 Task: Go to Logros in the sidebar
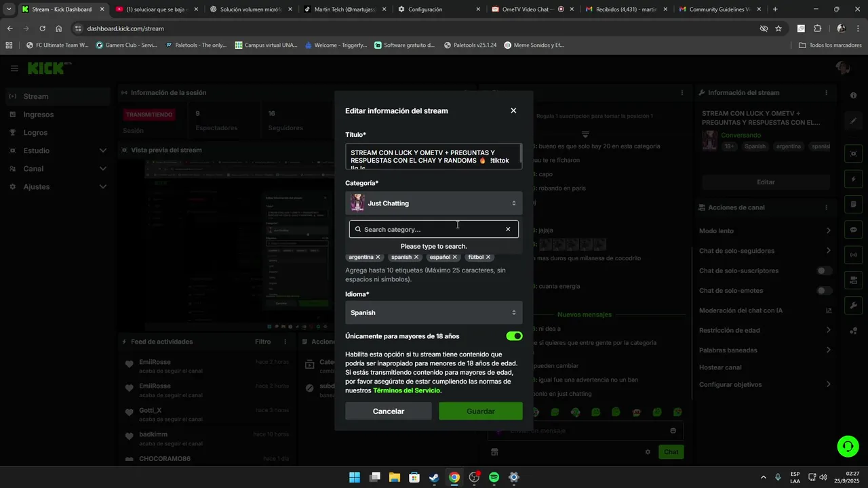point(57,133)
